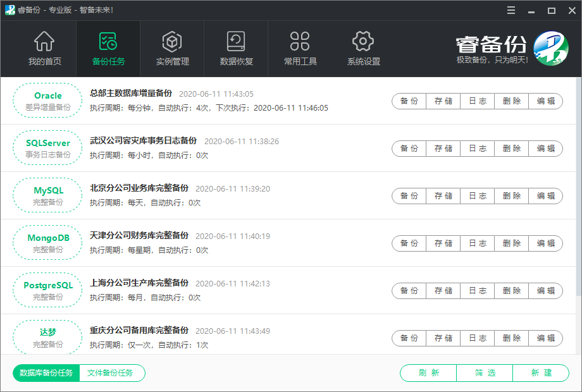Image resolution: width=582 pixels, height=392 pixels.
Task: Click 编辑 for 北京分公司业务库完整备份
Action: 545,196
